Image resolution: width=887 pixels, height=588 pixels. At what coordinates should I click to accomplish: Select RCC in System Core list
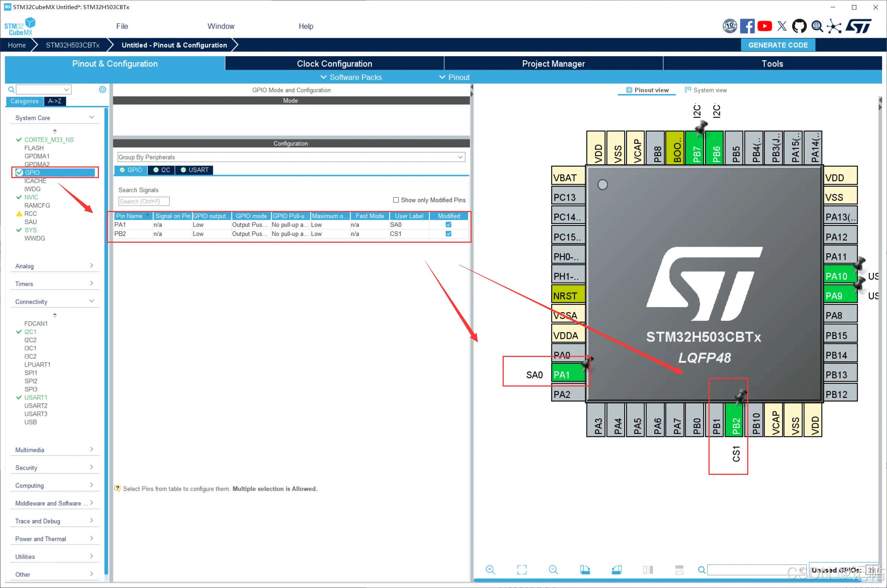click(30, 214)
